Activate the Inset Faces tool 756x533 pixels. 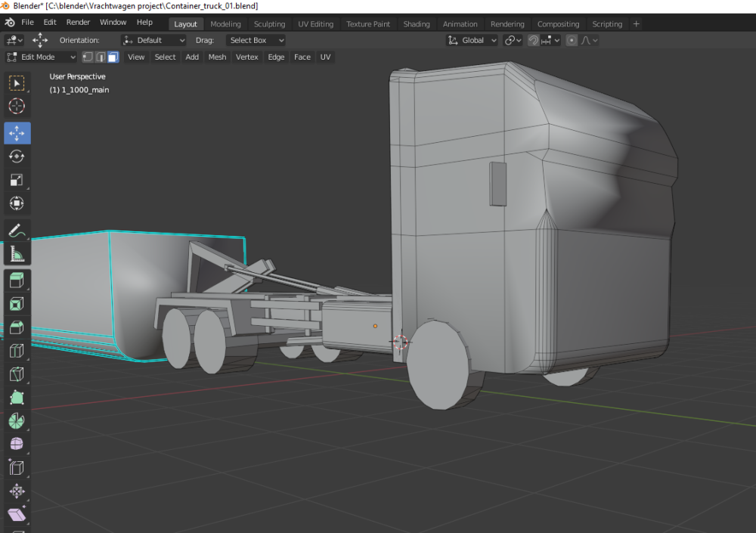click(17, 304)
